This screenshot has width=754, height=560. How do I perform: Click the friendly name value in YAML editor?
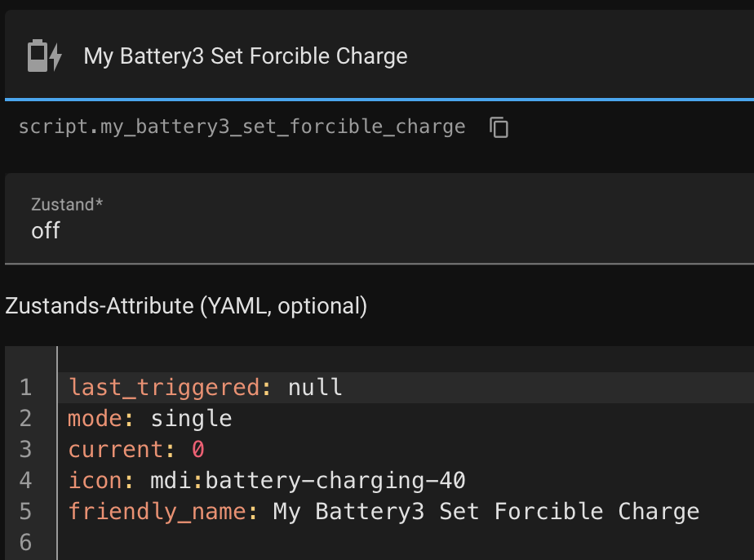(486, 512)
